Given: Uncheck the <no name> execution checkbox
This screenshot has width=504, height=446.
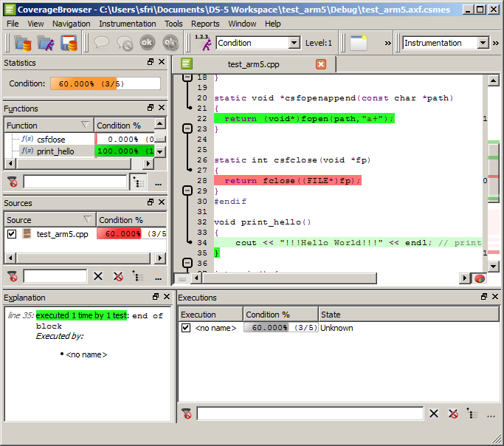Looking at the screenshot, I should (186, 328).
